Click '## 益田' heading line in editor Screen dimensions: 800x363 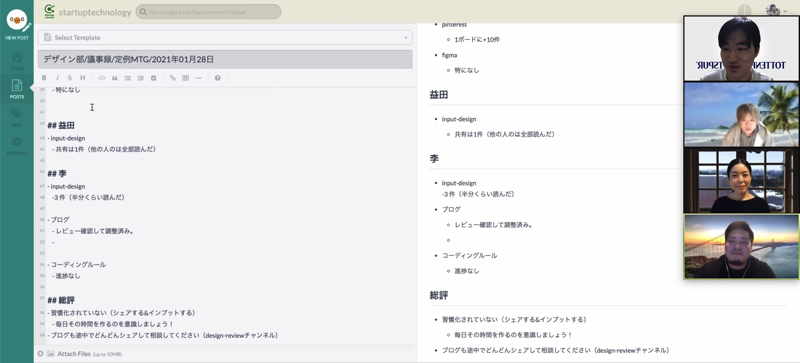point(61,125)
